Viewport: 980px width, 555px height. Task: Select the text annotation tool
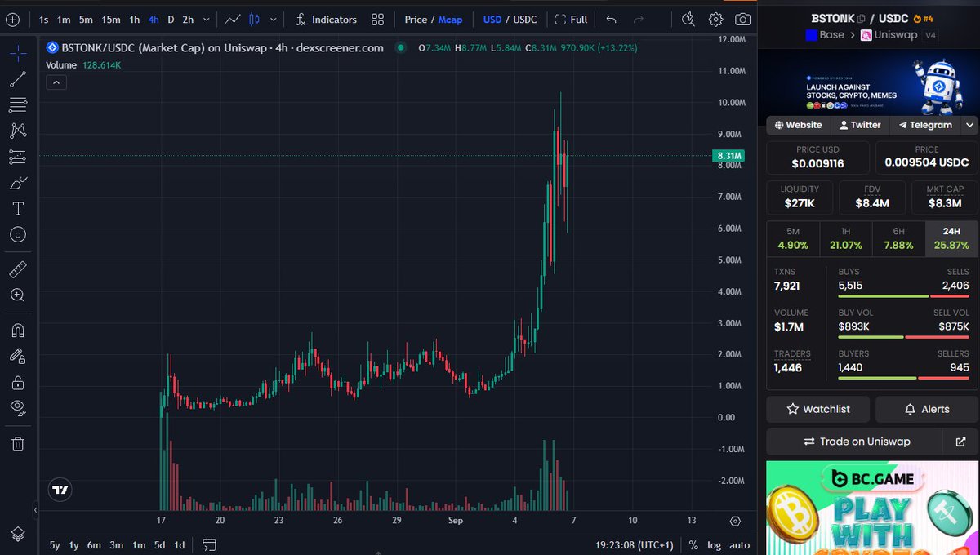pyautogui.click(x=18, y=208)
